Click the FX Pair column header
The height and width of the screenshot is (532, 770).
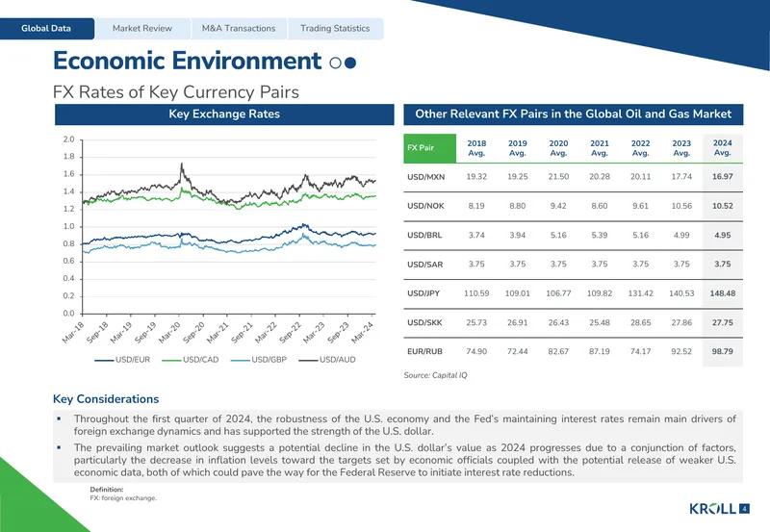pyautogui.click(x=429, y=148)
